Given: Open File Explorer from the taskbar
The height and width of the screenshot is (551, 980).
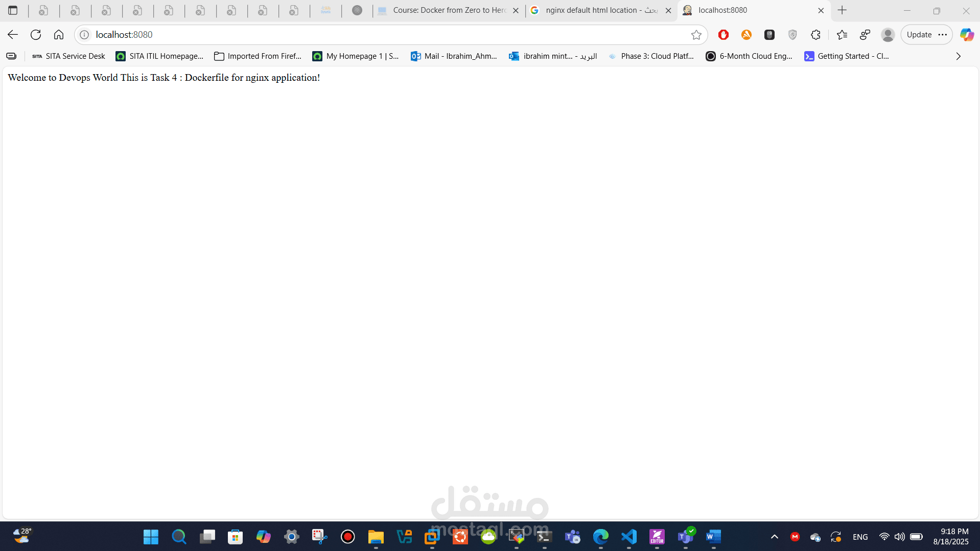Looking at the screenshot, I should coord(376,537).
